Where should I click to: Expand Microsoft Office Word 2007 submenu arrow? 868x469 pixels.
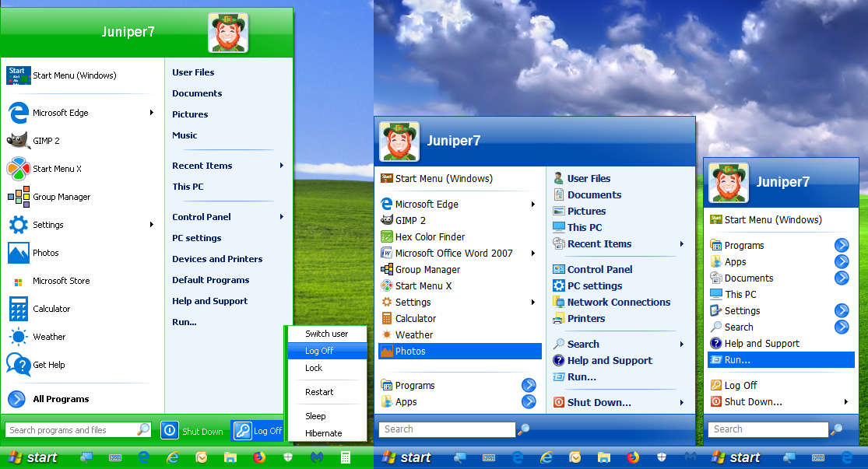click(532, 254)
